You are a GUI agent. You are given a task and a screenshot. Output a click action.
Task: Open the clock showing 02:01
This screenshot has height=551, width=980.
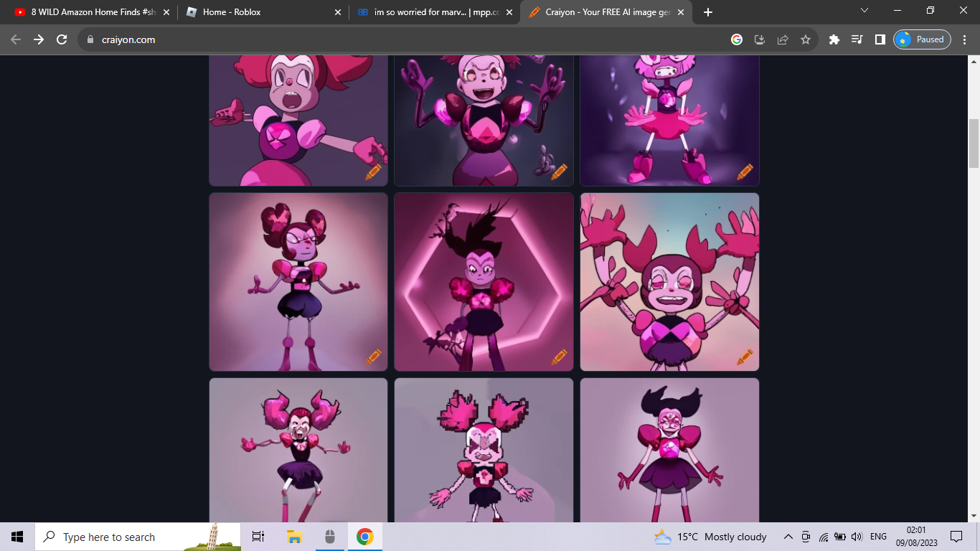(916, 537)
